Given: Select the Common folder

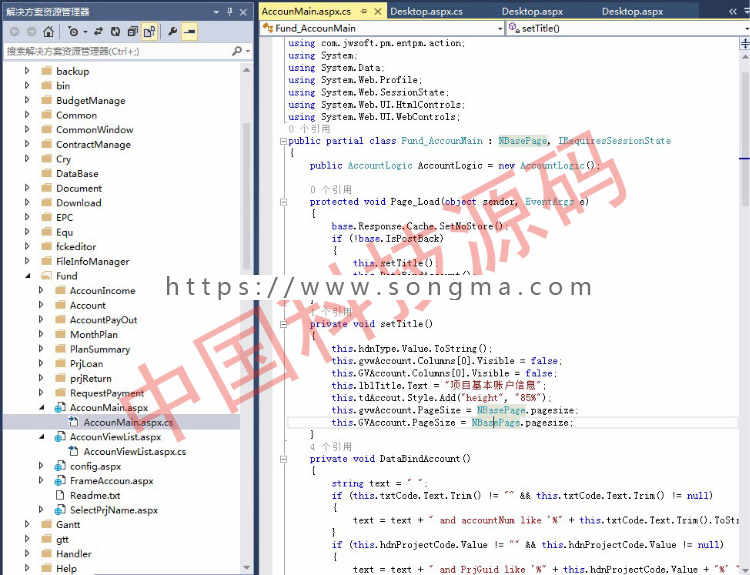Looking at the screenshot, I should click(x=76, y=115).
